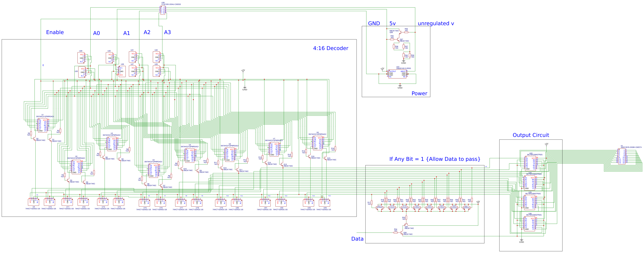Image resolution: width=644 pixels, height=253 pixels.
Task: Select transistor Q26 near the Data input
Action: 402,233
